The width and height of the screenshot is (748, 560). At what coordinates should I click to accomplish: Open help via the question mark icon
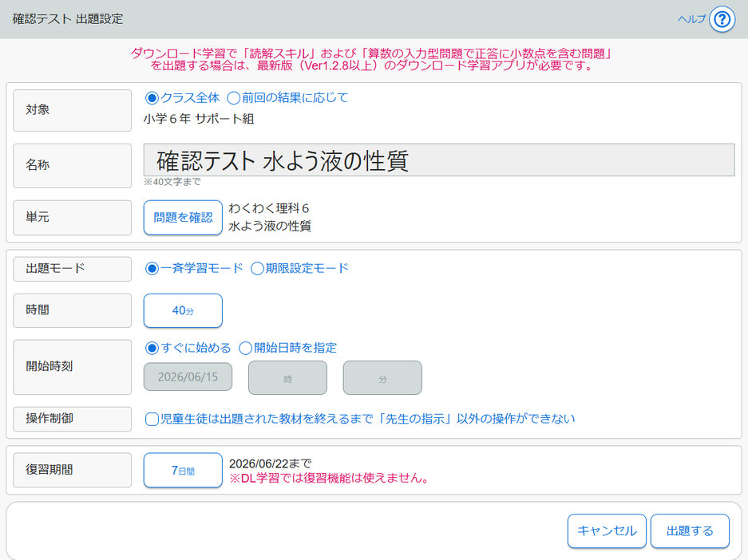pos(722,19)
